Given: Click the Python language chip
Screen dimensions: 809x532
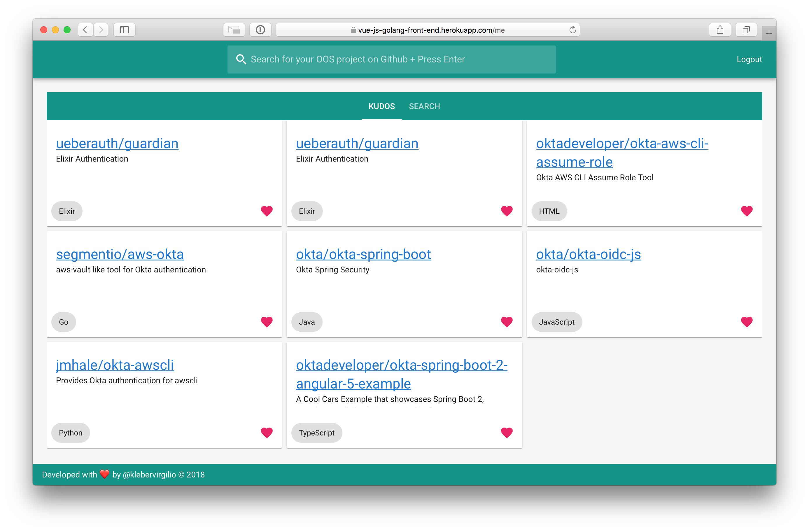Looking at the screenshot, I should point(71,433).
